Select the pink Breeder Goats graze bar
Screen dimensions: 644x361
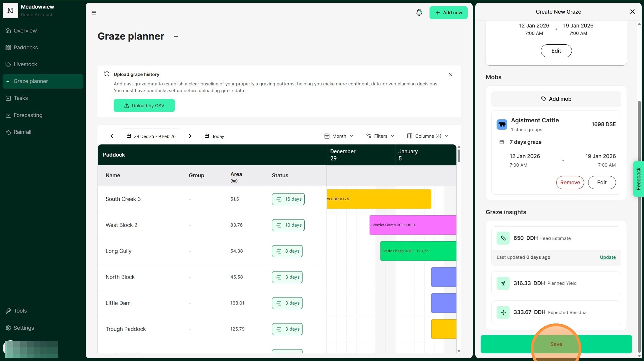(413, 225)
